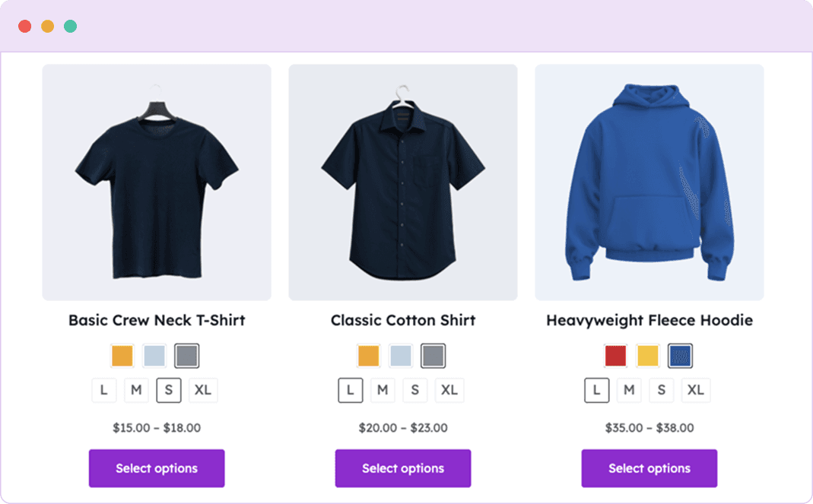Pick size S for Classic Cotton Shirt
813x504 pixels.
point(414,391)
